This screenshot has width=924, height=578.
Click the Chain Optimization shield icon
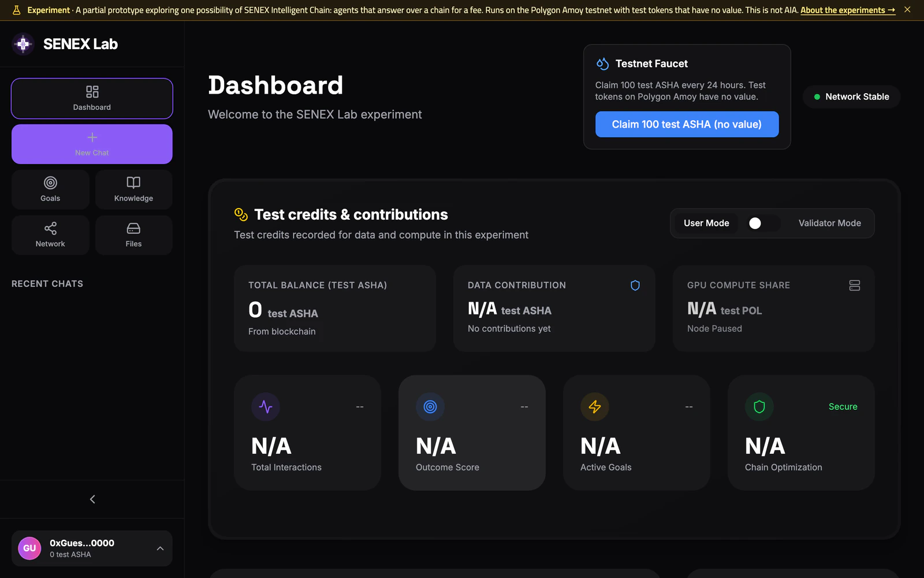pos(759,407)
